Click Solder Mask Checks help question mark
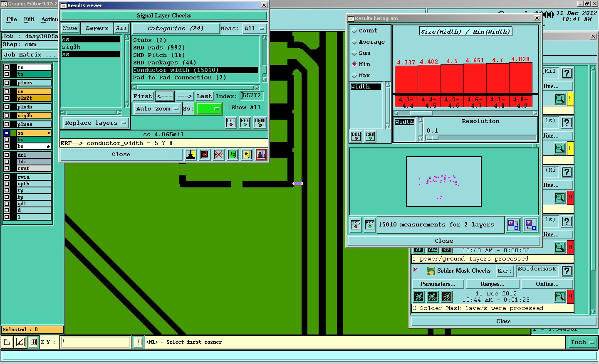 (x=567, y=271)
